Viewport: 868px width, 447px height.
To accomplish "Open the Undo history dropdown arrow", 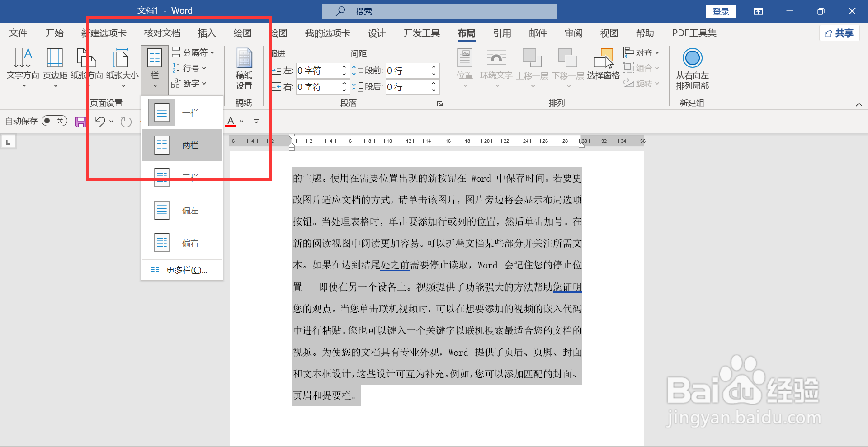I will [x=111, y=121].
